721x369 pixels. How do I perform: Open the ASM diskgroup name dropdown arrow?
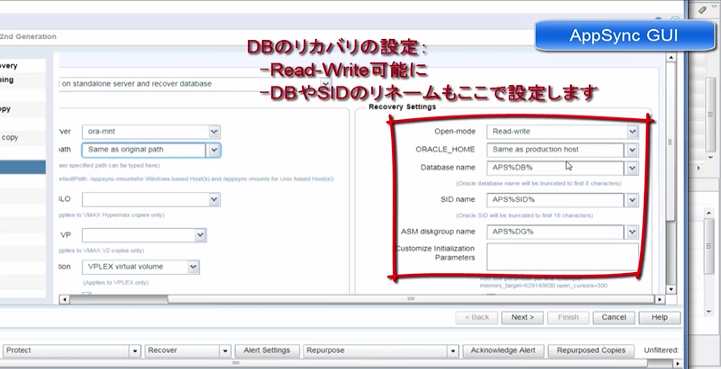(x=631, y=232)
